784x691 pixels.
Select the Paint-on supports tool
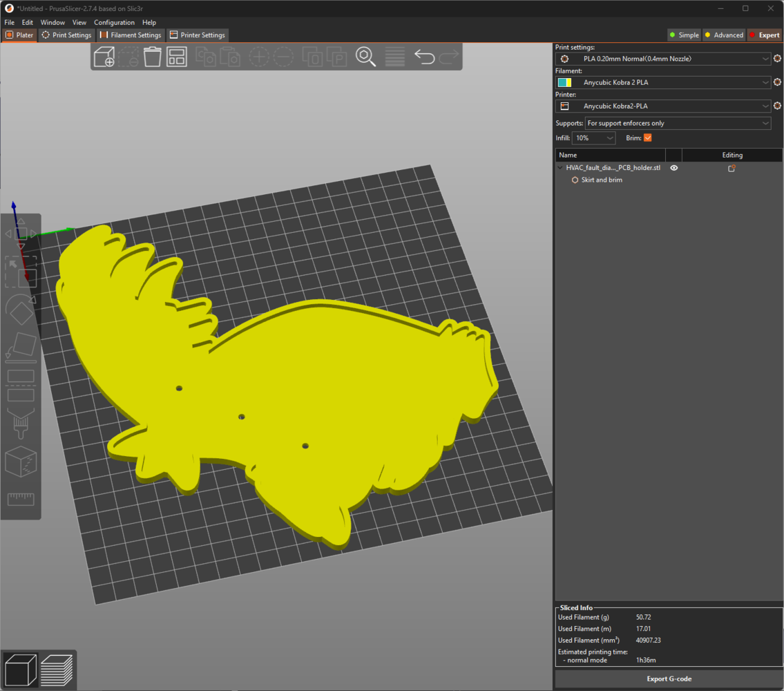click(20, 422)
